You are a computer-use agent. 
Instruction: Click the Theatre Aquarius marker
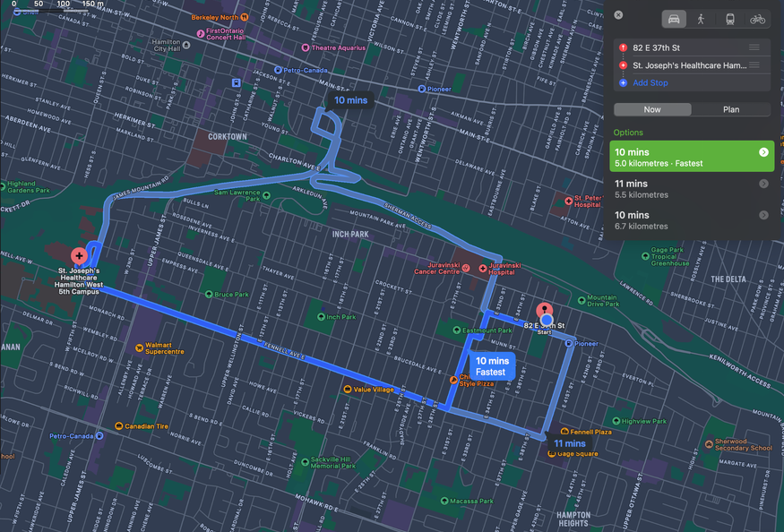pyautogui.click(x=305, y=47)
